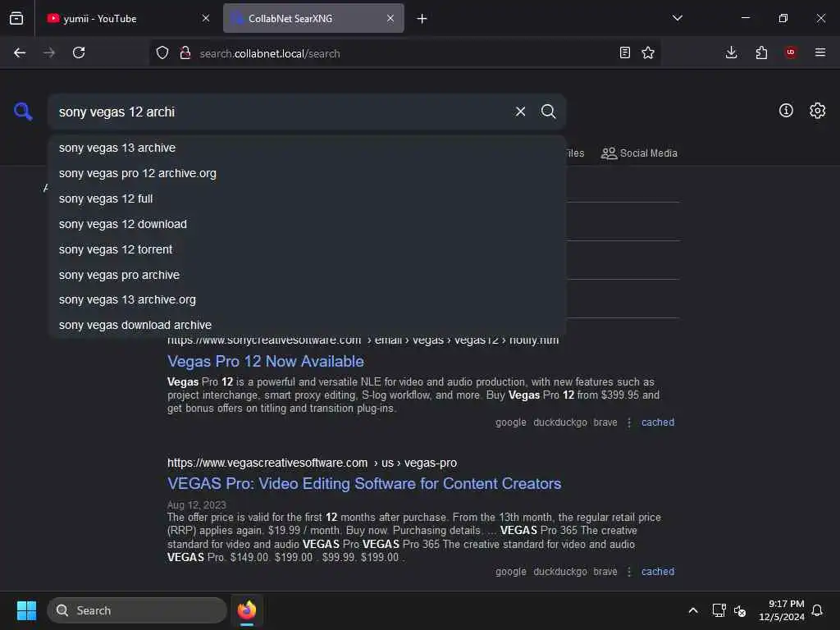Open the shield tracking protection icon
Viewport: 840px width, 630px height.
(162, 52)
